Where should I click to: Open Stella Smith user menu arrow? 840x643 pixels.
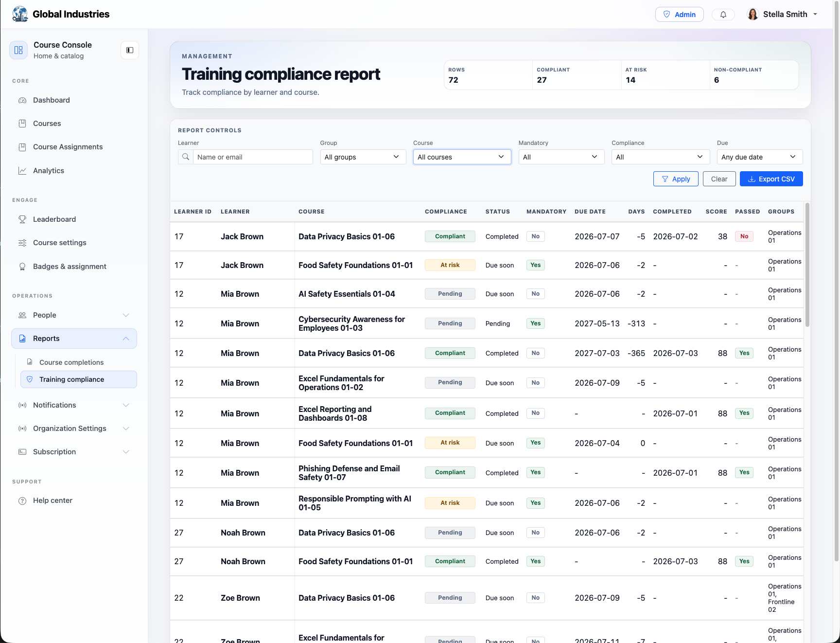point(815,14)
